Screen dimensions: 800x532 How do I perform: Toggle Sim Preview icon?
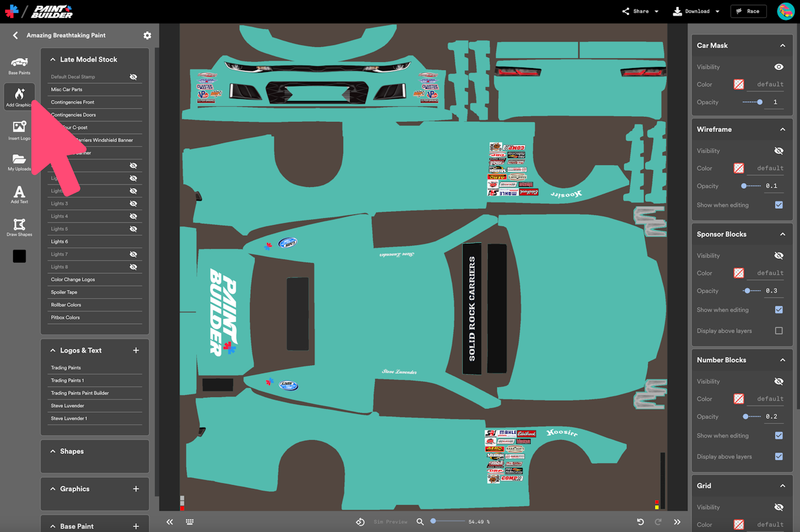(x=361, y=522)
